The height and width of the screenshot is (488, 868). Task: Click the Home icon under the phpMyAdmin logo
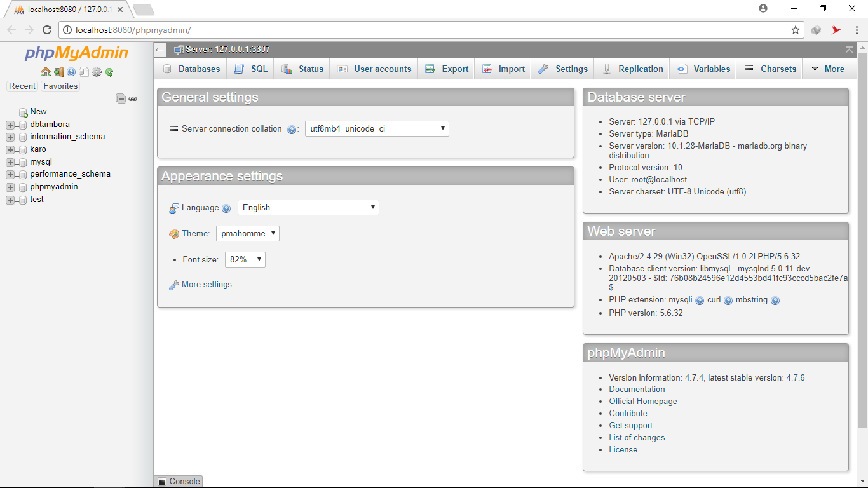46,72
